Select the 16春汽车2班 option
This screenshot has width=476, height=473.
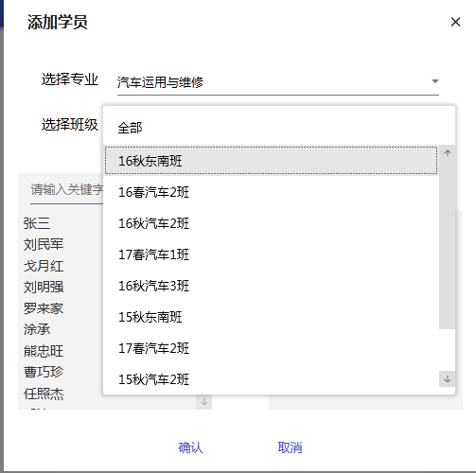pyautogui.click(x=272, y=192)
